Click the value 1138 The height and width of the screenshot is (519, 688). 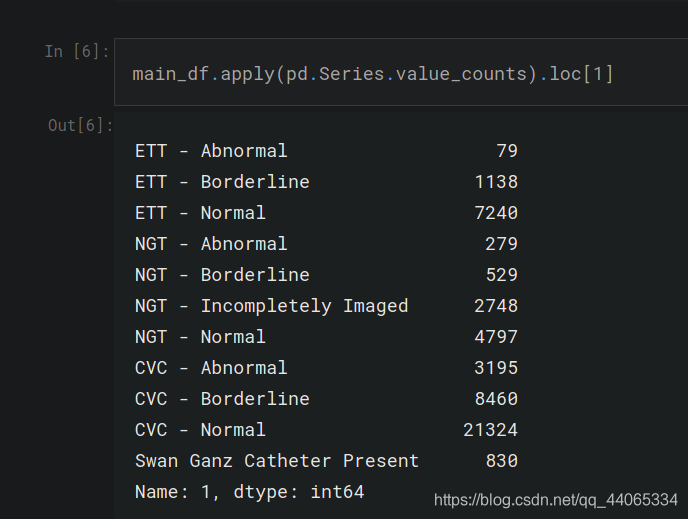point(496,182)
